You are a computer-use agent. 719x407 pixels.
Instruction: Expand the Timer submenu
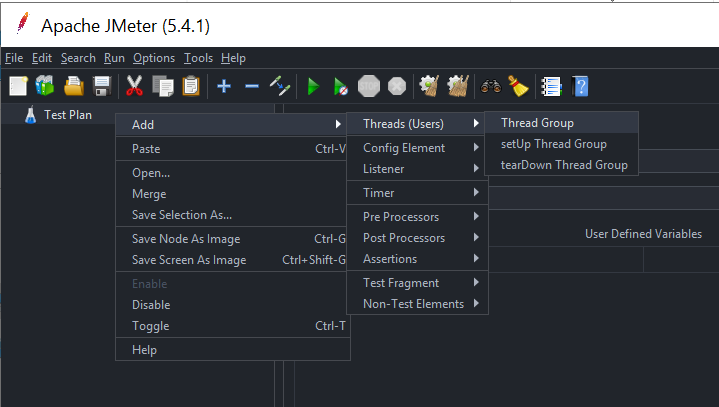point(417,192)
